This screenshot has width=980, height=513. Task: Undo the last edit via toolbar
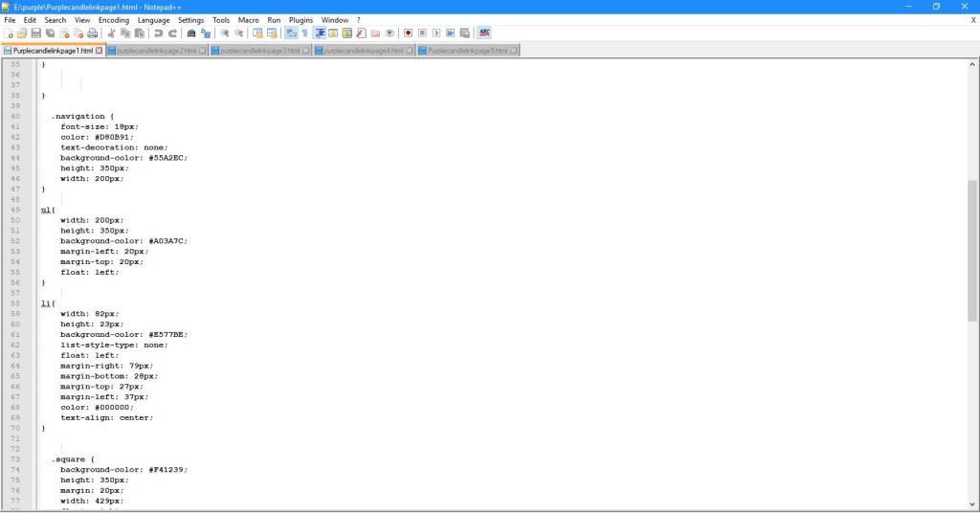[159, 33]
